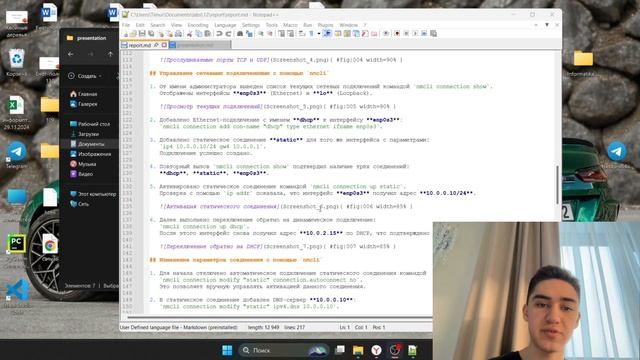
Task: Undo the last edit via toolbar
Action: point(220,33)
